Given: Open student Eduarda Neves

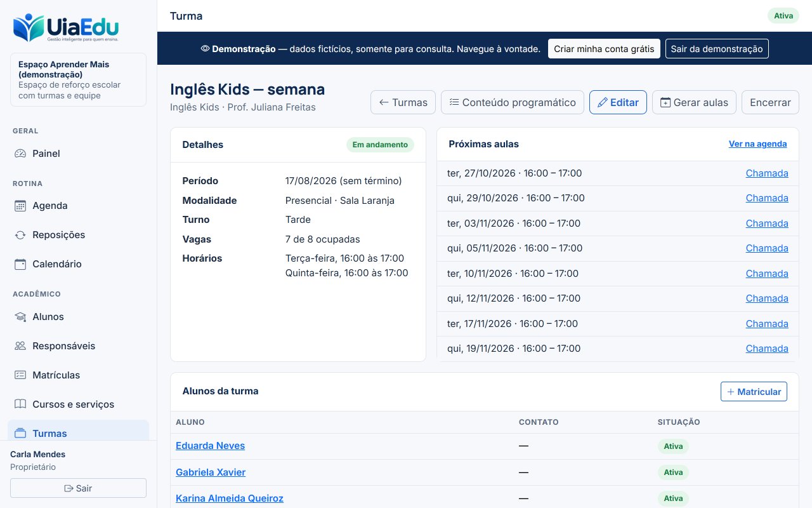Looking at the screenshot, I should 210,446.
